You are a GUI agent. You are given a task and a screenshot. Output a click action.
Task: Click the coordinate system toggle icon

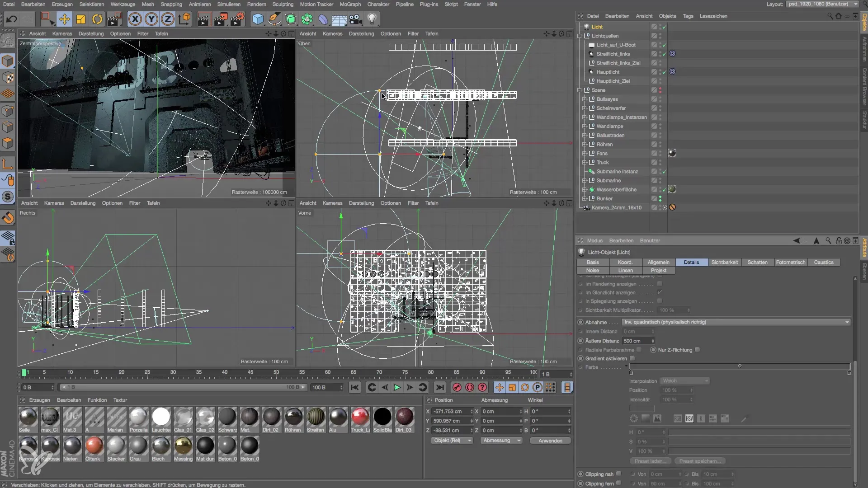pyautogui.click(x=184, y=19)
